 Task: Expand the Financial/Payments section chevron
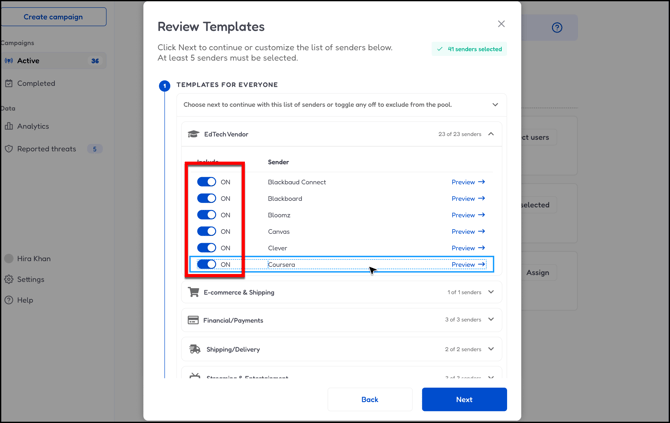point(491,319)
